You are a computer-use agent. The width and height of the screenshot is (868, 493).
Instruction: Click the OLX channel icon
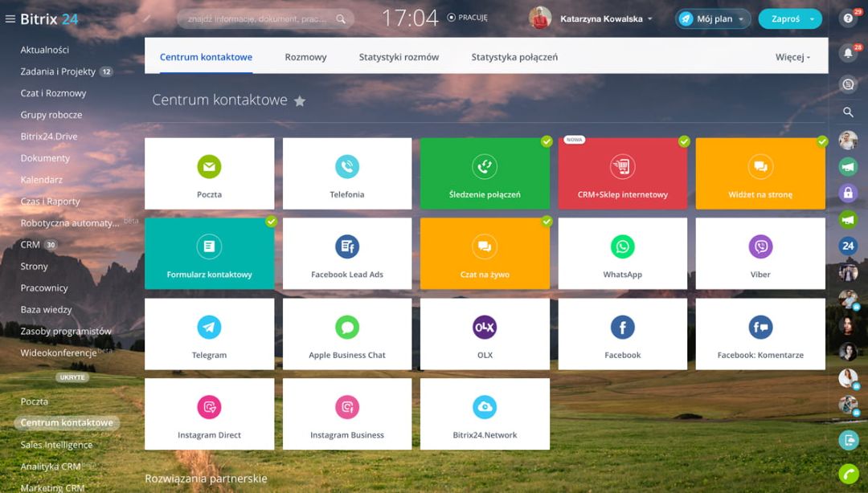click(x=485, y=327)
